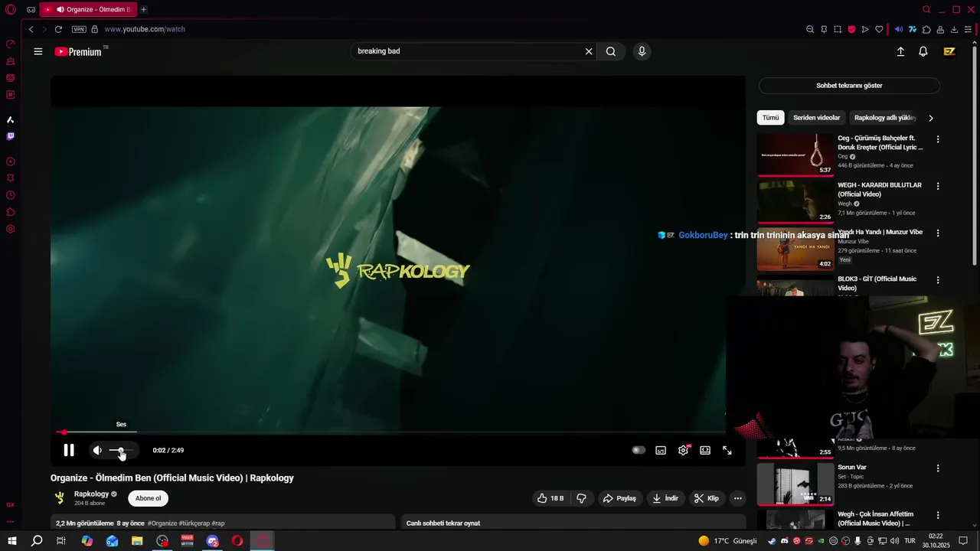This screenshot has height=551, width=980.
Task: Open 17°C Güneşli weather widget
Action: point(727,541)
